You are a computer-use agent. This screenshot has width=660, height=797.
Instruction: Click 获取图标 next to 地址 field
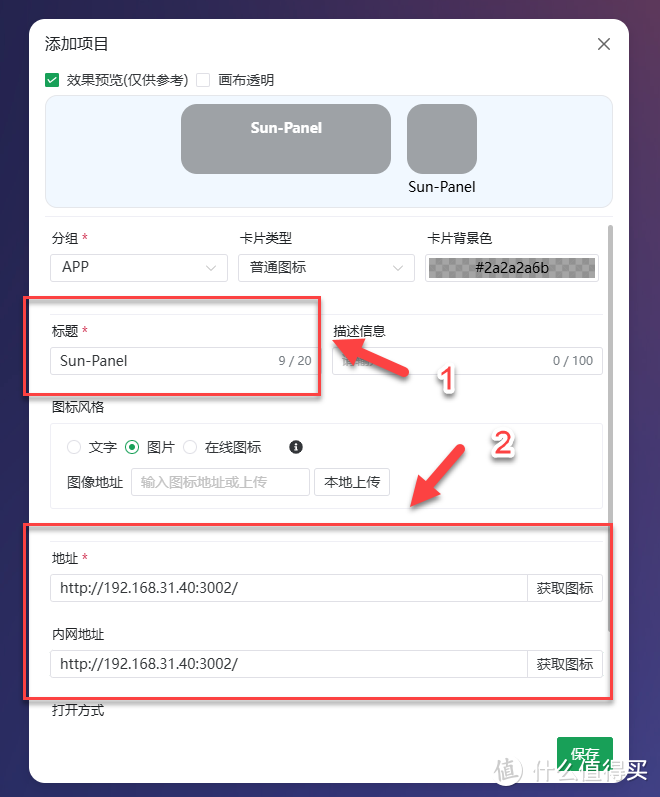(564, 588)
